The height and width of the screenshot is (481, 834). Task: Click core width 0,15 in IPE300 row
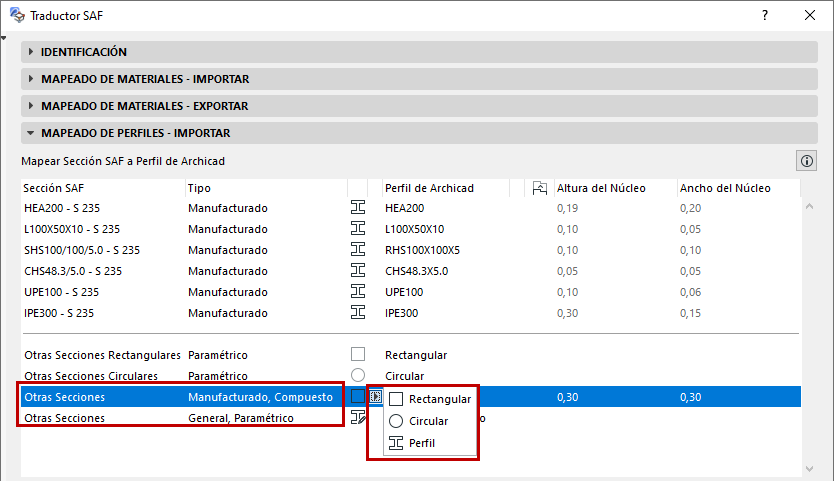[x=690, y=313]
